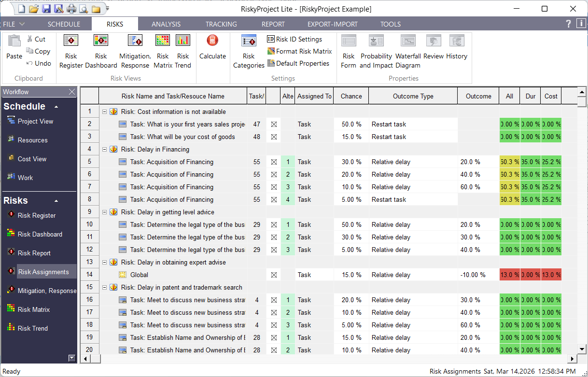
Task: Switch to the TRACKING tab
Action: (x=221, y=24)
